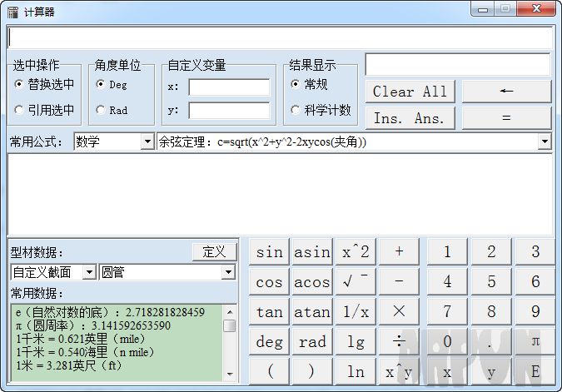Click the 定义 button

pos(214,251)
